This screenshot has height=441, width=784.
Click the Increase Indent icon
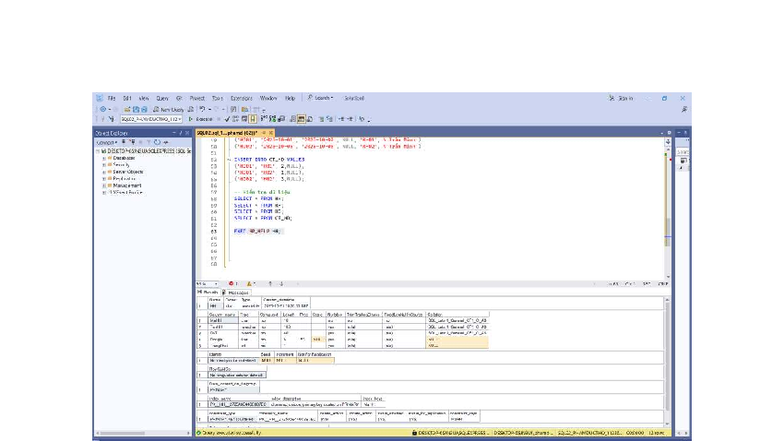pos(350,119)
